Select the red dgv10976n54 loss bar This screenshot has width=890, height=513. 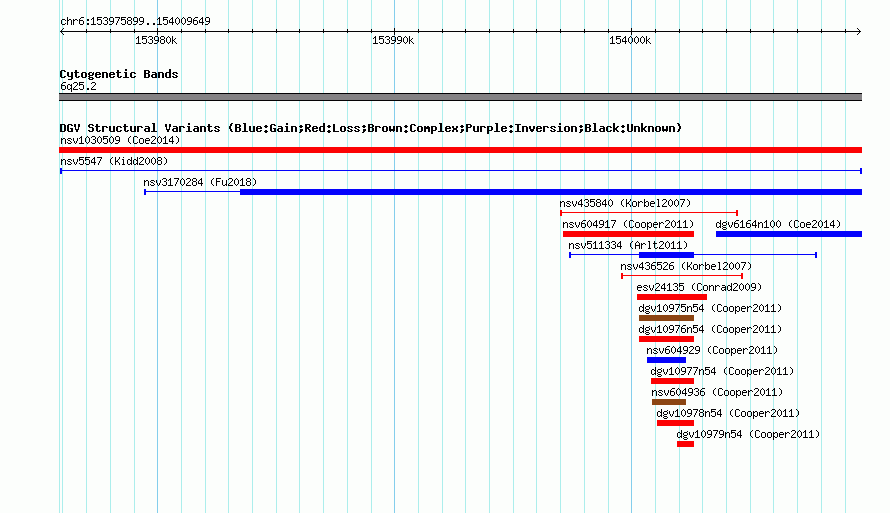(x=666, y=339)
